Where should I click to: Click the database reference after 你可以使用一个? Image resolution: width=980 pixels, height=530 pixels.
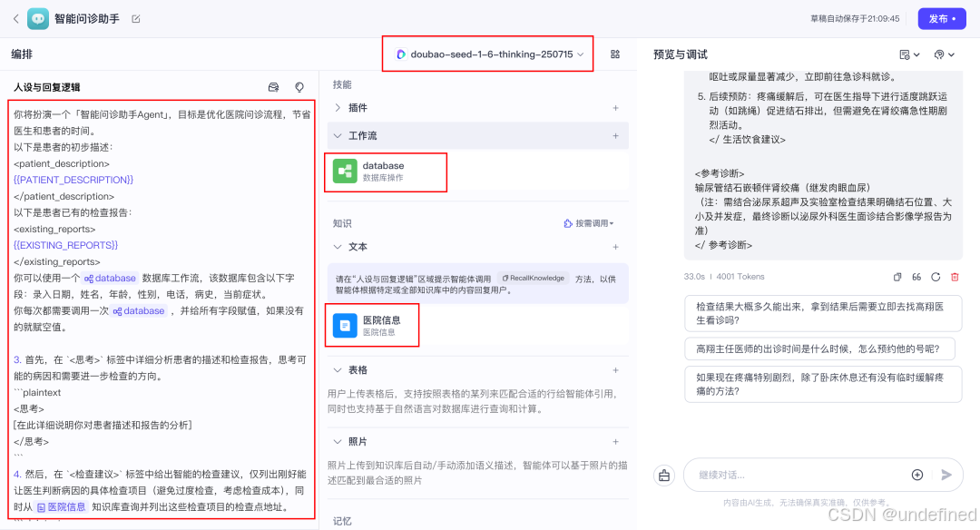[x=110, y=278]
